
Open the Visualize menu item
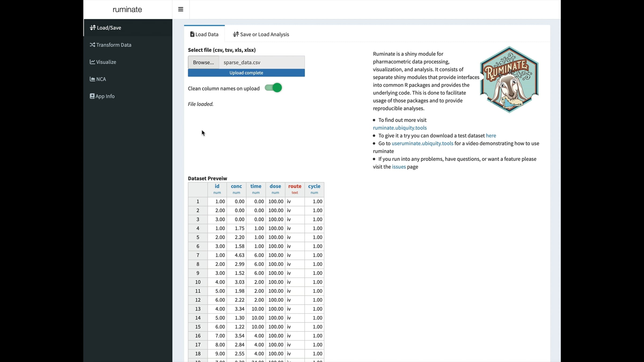(106, 62)
